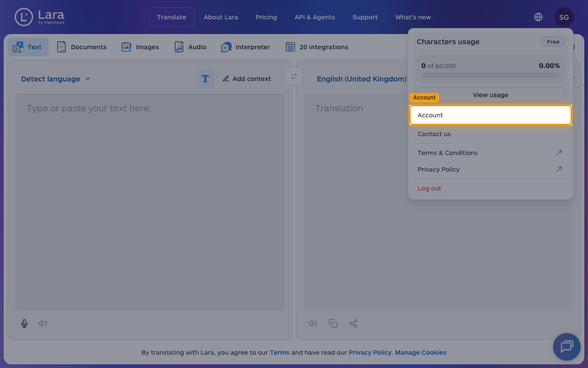Viewport: 588px width, 368px height.
Task: Open the 20 integrations tab
Action: click(317, 47)
